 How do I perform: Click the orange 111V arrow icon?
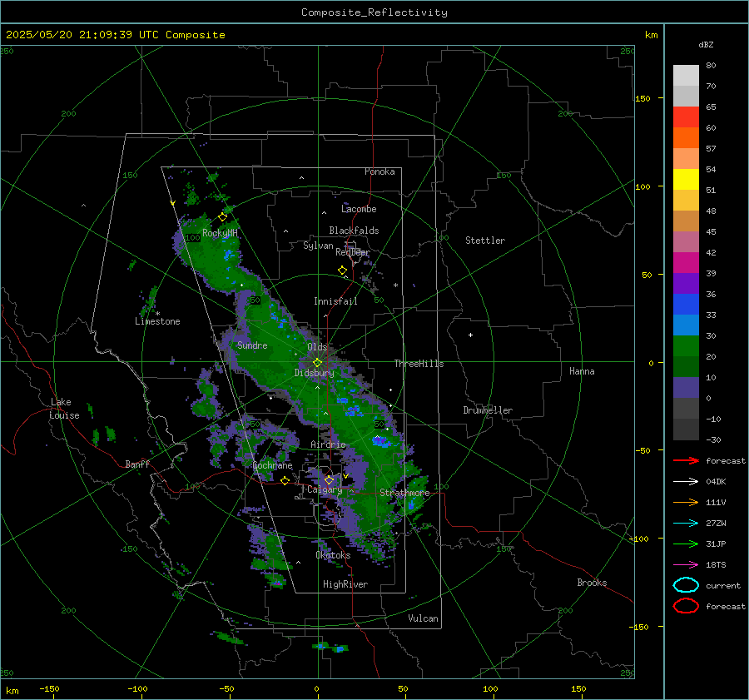click(x=686, y=502)
